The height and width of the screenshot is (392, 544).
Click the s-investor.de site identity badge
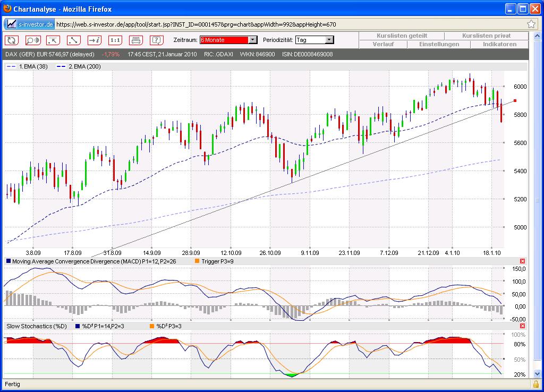(30, 24)
